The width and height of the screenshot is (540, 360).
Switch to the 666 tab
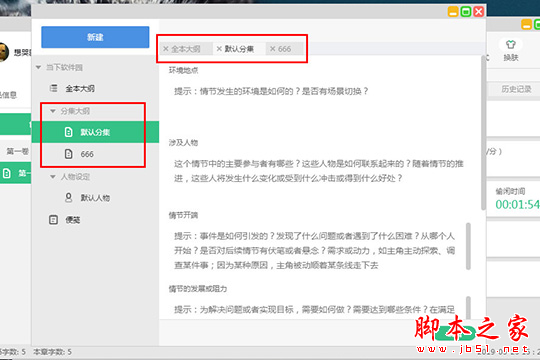pyautogui.click(x=284, y=49)
